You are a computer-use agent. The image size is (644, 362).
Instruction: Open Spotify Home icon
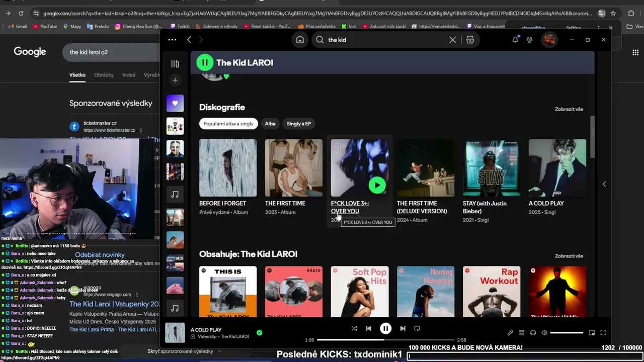point(300,40)
